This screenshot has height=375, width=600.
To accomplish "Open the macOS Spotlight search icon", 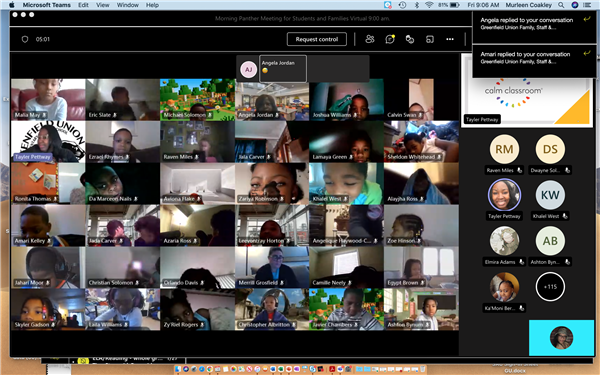I will (x=561, y=5).
